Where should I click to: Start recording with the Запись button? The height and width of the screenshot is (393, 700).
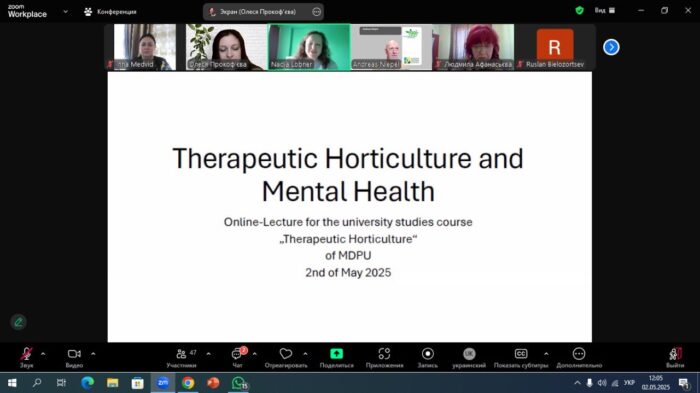pyautogui.click(x=428, y=358)
